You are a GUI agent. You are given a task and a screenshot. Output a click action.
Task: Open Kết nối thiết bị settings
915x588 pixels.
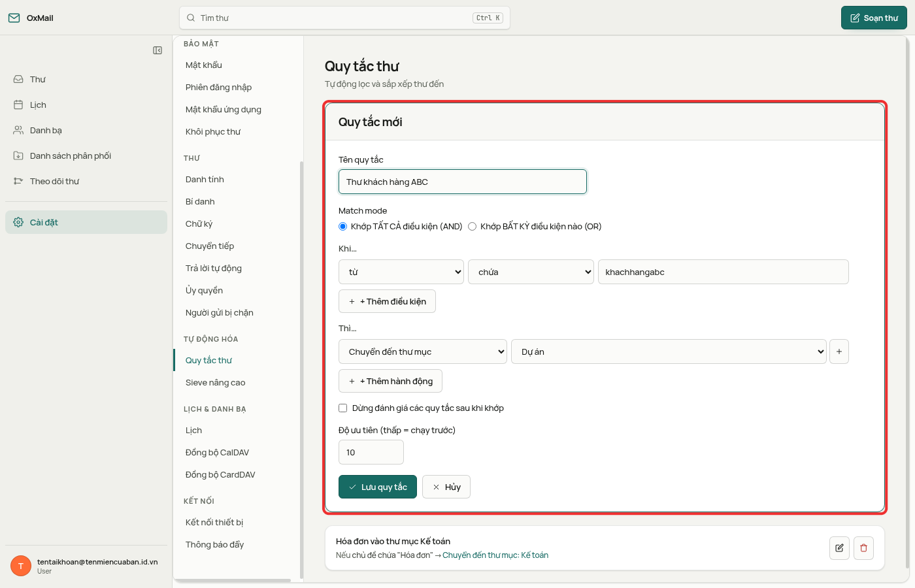(214, 522)
